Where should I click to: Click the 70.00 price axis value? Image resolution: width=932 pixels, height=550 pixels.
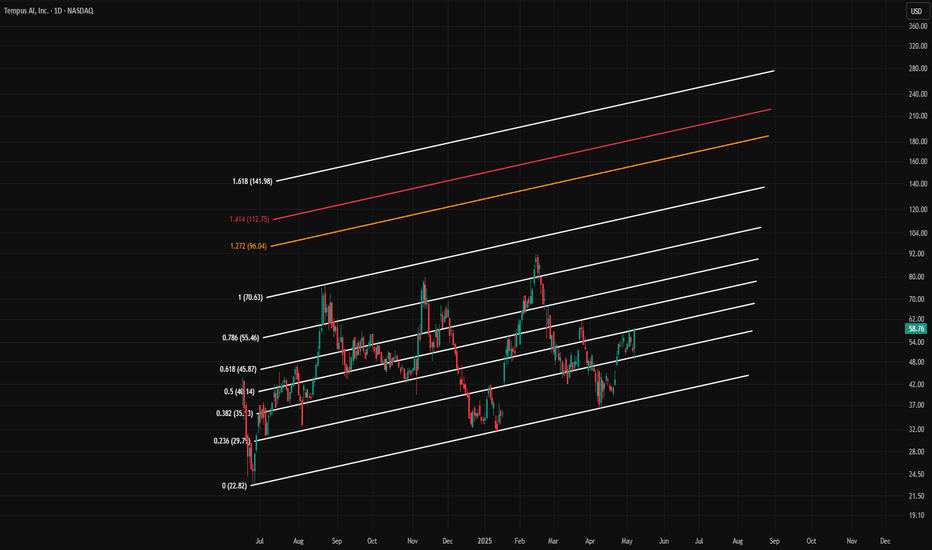917,299
